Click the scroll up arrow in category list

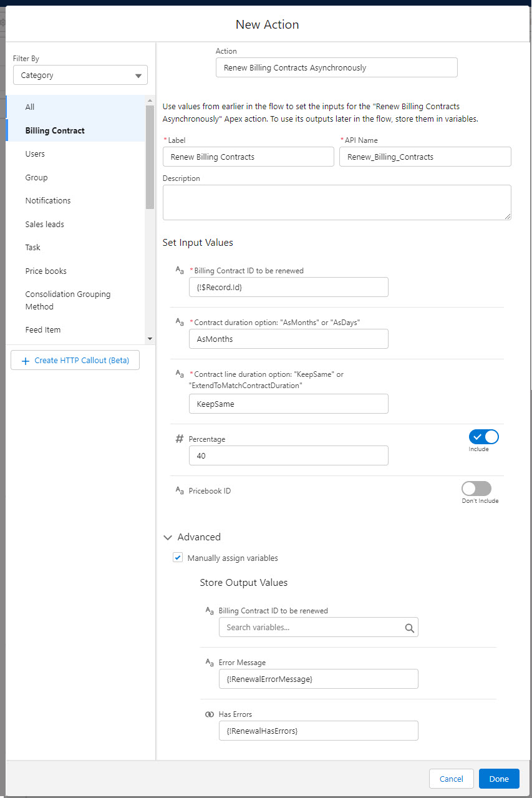coord(150,100)
